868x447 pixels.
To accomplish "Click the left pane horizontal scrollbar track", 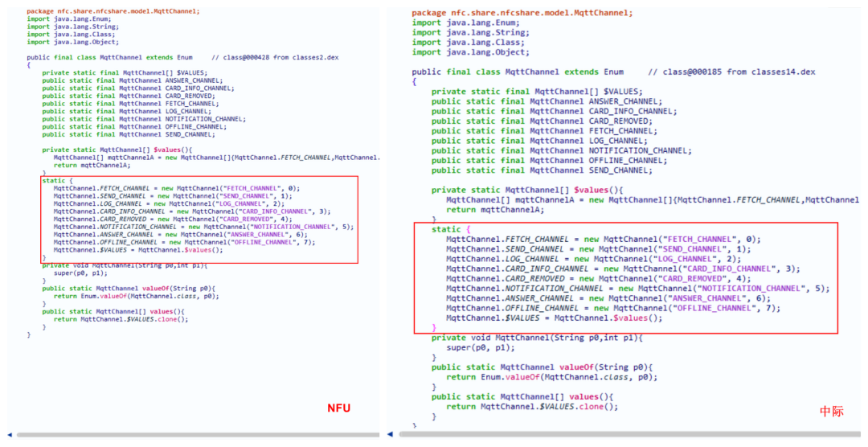I will 193,435.
